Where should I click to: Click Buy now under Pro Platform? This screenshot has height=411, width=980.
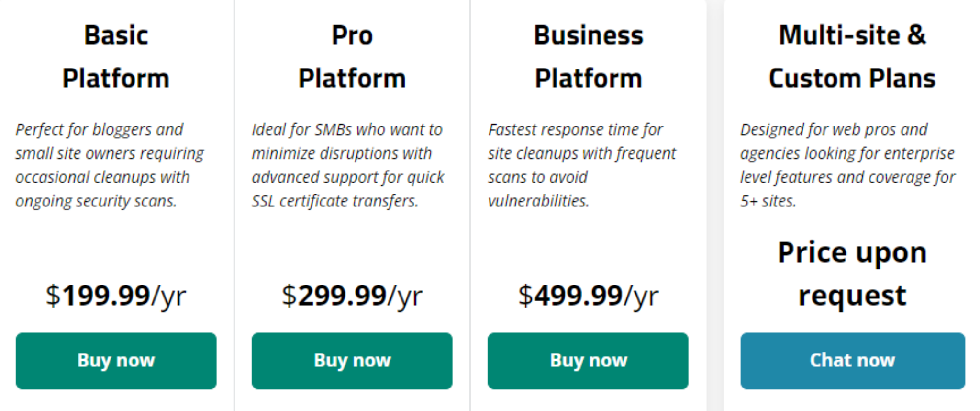tap(352, 361)
